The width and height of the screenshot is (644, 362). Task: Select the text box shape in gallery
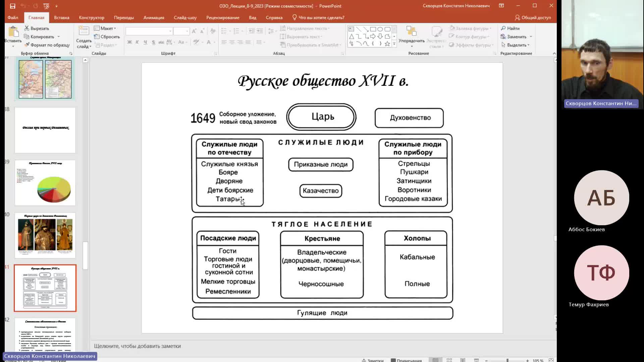click(x=351, y=29)
